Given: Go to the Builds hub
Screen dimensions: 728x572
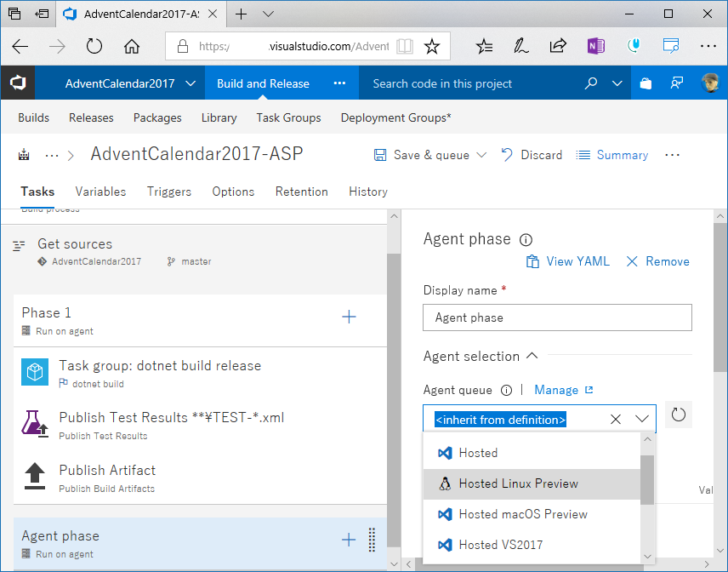Looking at the screenshot, I should [x=33, y=117].
